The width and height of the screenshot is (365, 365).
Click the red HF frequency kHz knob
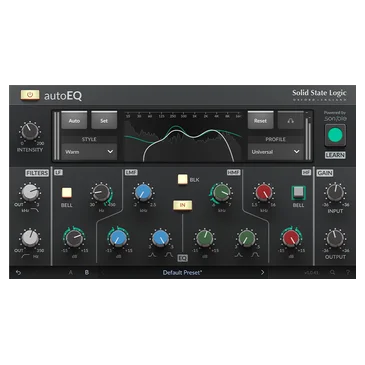click(263, 192)
